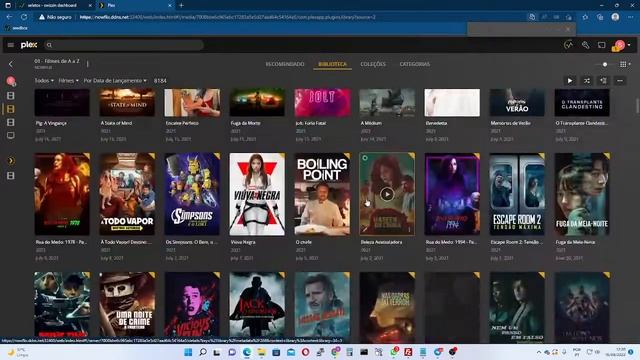640x360 pixels.
Task: Click the red home avatar in sidebar
Action: pyautogui.click(x=11, y=81)
